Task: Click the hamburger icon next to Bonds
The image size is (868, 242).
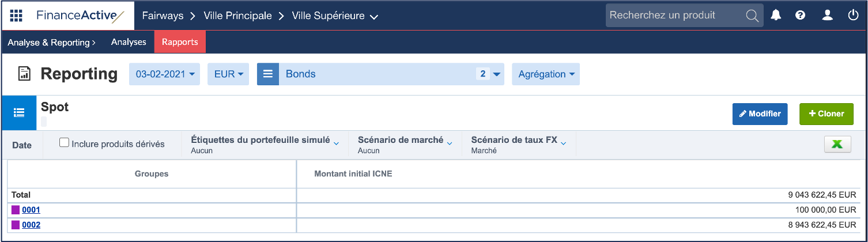Action: tap(268, 74)
